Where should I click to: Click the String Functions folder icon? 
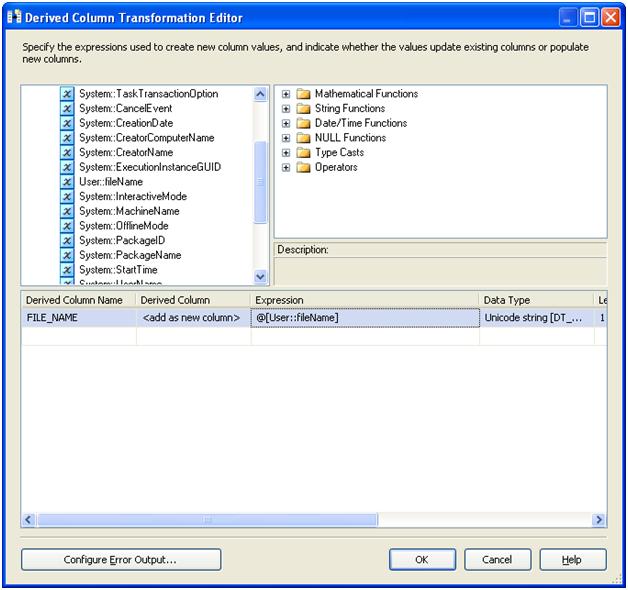pos(303,109)
